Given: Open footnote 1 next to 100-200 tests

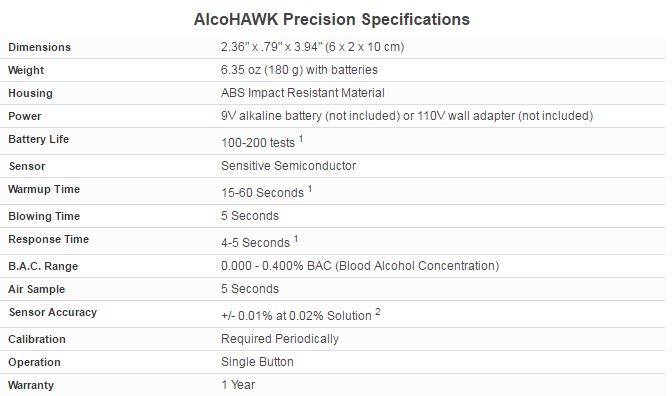Looking at the screenshot, I should coord(301,139).
